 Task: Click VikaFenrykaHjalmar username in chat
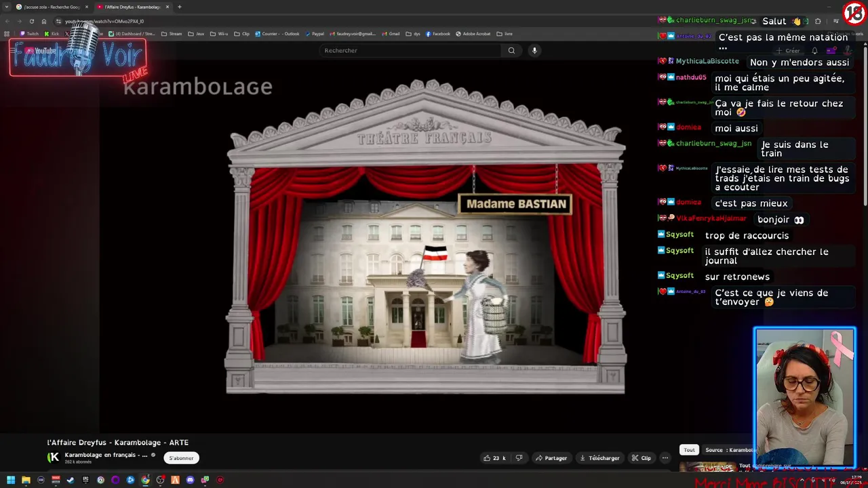pyautogui.click(x=711, y=218)
